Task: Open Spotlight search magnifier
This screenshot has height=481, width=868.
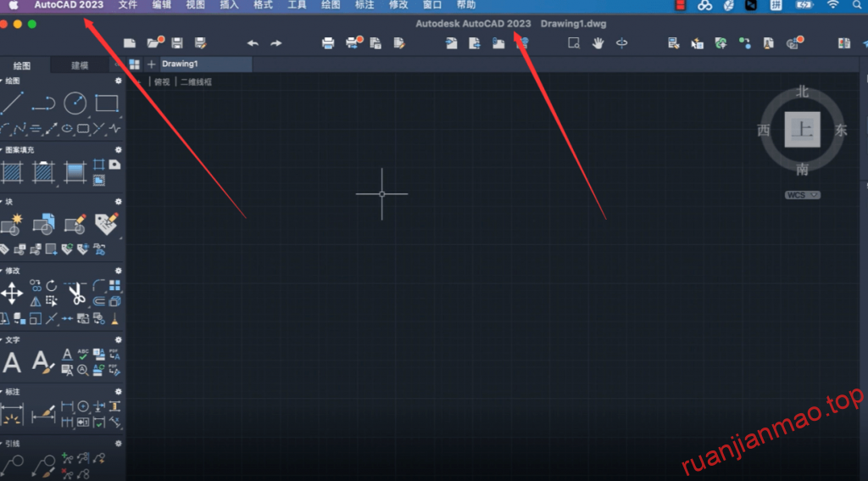Action: coord(857,5)
